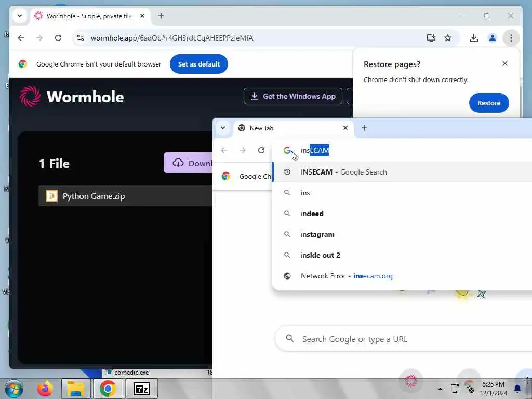Select the 'indeed' search suggestion

click(x=402, y=214)
